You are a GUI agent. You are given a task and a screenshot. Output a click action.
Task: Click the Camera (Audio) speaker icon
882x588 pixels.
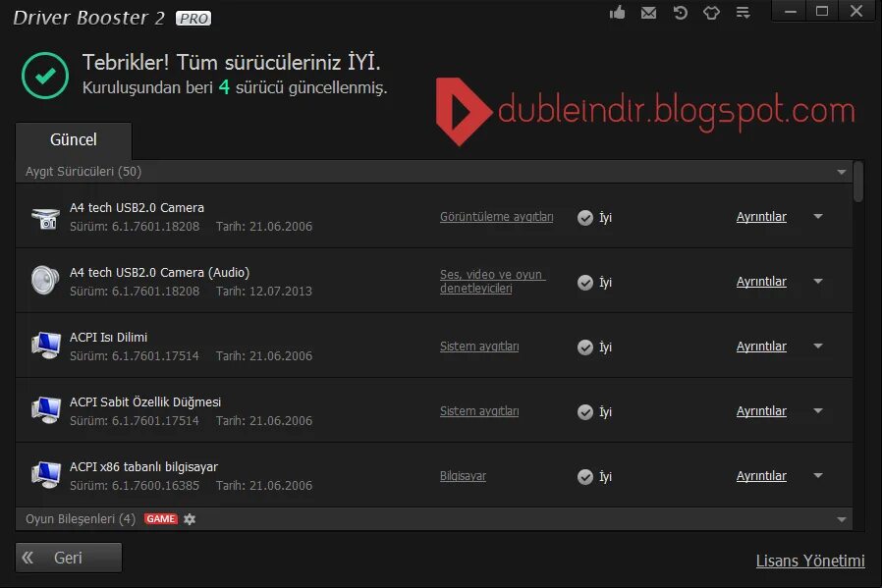point(45,280)
